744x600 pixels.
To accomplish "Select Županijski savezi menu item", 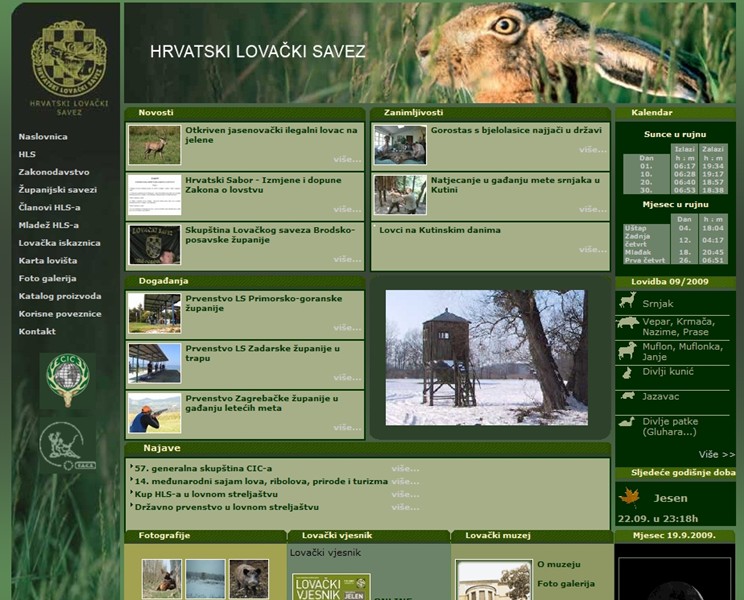I will pos(57,190).
